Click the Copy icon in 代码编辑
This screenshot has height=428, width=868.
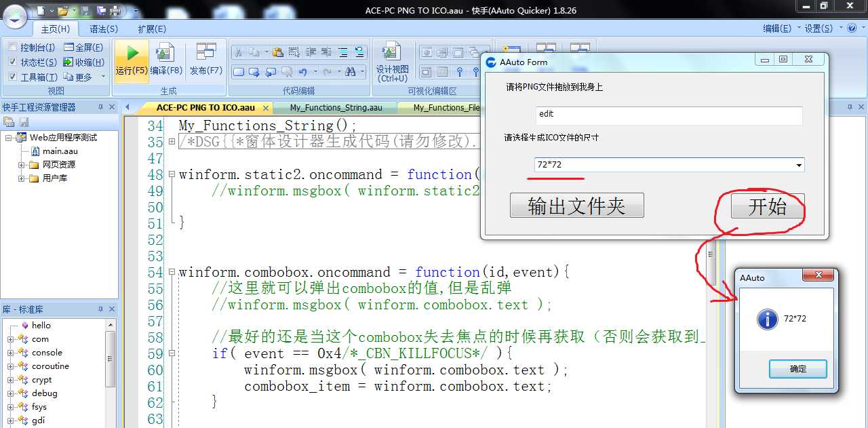pos(255,52)
